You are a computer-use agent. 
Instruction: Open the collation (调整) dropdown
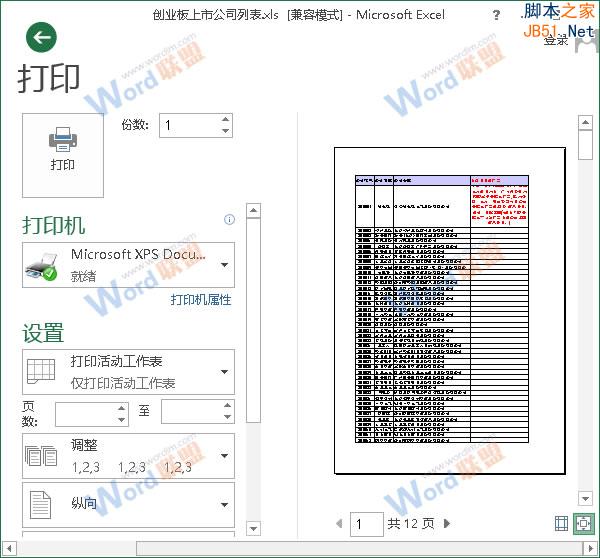point(129,456)
